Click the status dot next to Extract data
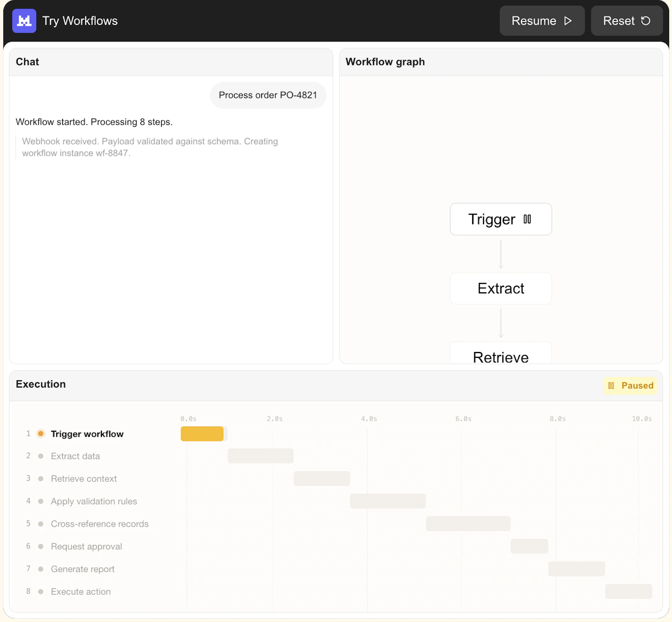The height and width of the screenshot is (622, 672). pos(41,456)
